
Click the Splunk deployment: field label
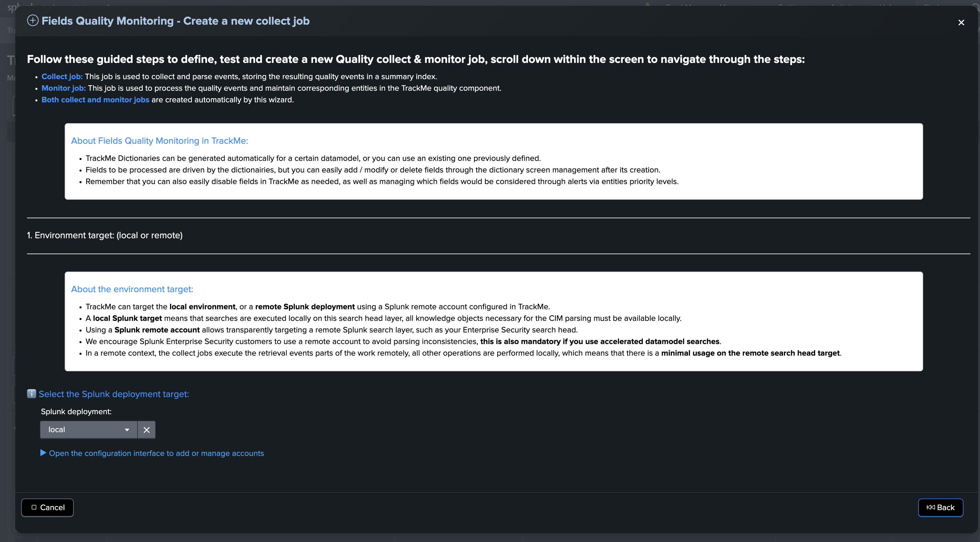(x=76, y=411)
